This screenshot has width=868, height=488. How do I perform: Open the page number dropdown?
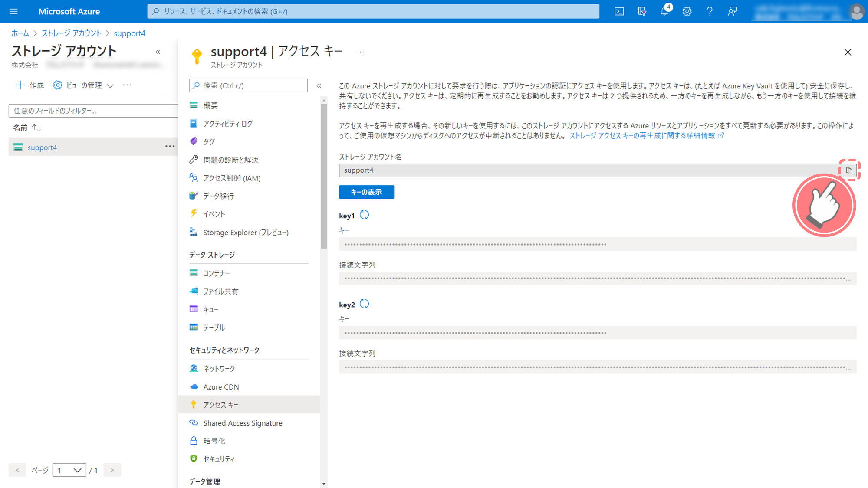point(69,470)
